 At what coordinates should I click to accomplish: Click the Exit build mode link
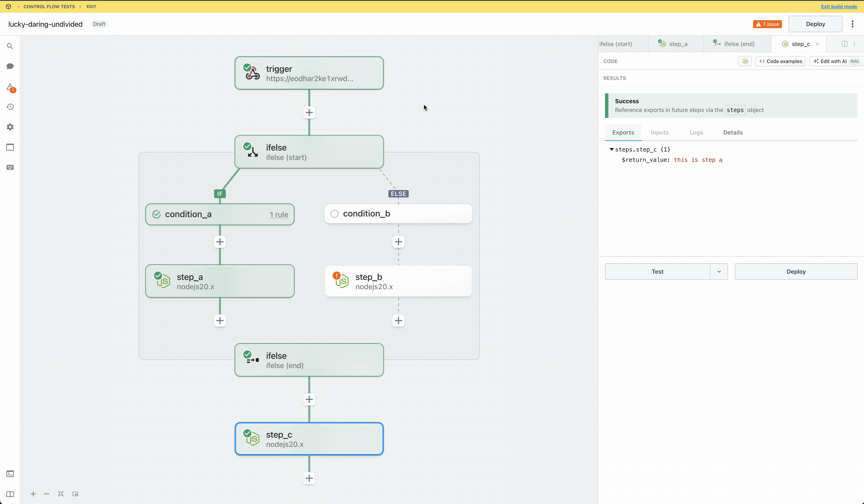click(839, 7)
